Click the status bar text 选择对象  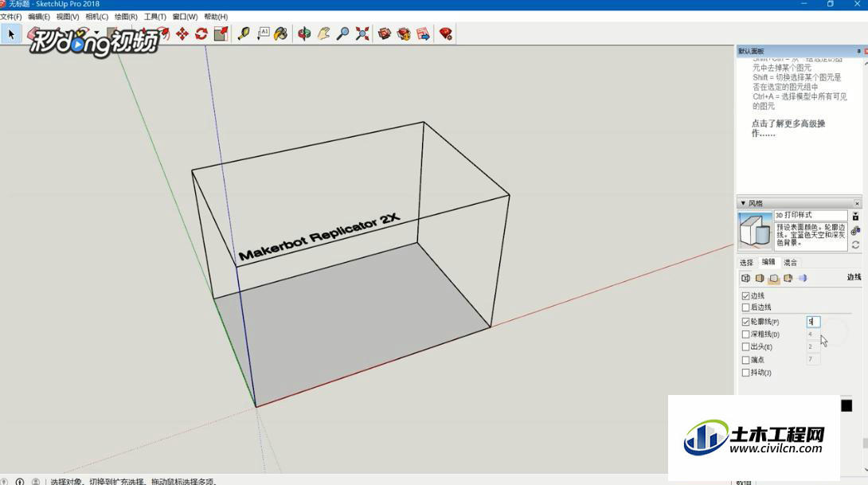point(66,482)
